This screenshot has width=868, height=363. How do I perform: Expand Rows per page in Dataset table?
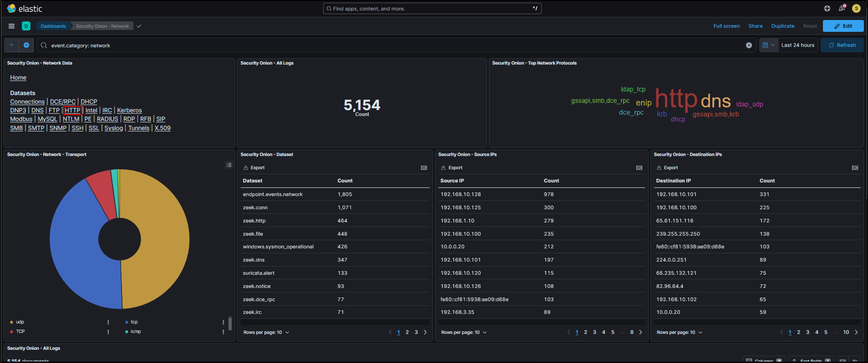(x=266, y=333)
